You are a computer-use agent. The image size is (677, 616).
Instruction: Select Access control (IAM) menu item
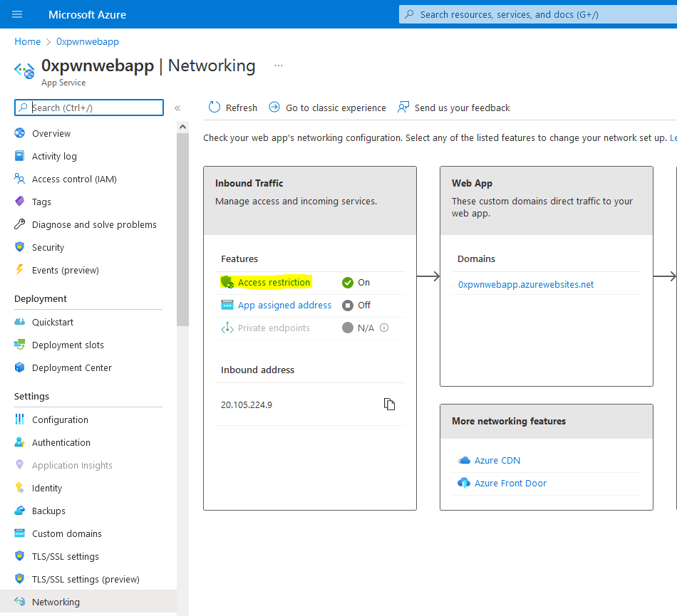[74, 179]
